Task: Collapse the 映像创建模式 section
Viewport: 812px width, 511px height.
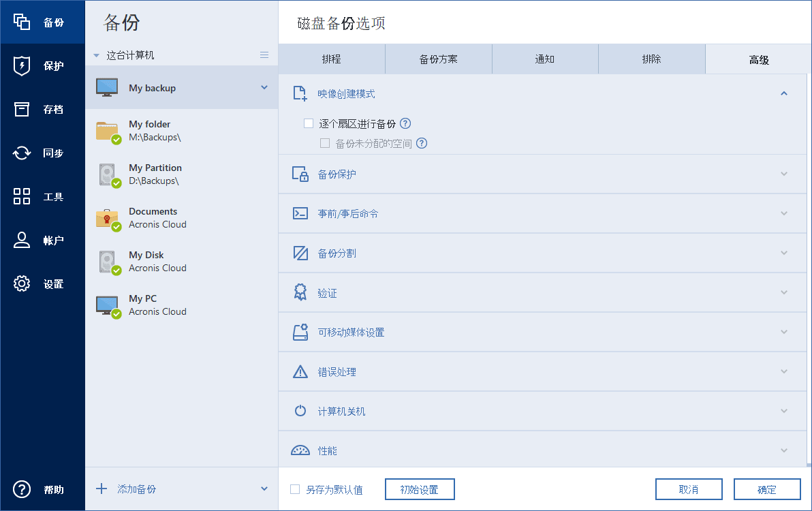Action: click(784, 93)
